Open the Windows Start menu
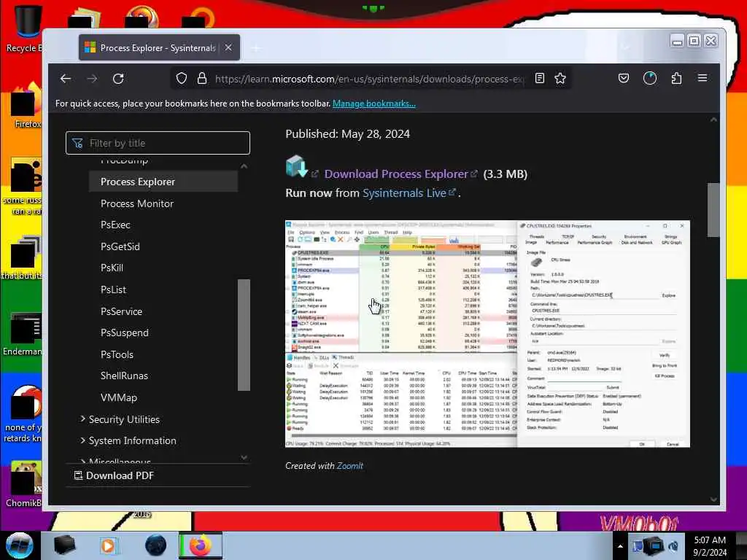 pyautogui.click(x=19, y=545)
